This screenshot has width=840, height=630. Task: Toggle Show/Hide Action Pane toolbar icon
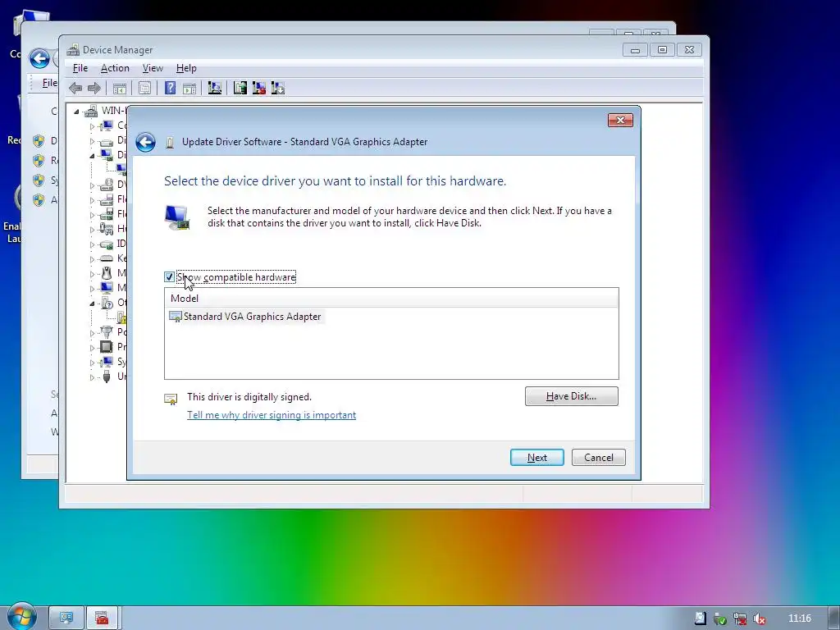[189, 89]
